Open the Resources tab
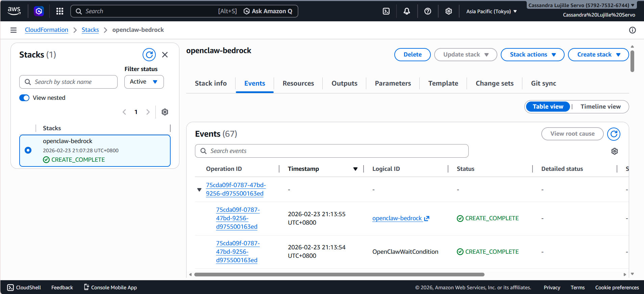644x294 pixels. (298, 83)
